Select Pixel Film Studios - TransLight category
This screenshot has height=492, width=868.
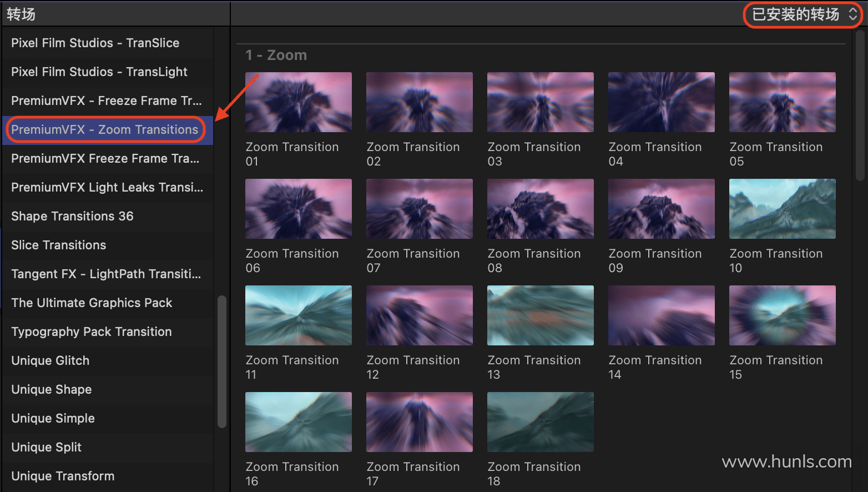click(x=108, y=72)
